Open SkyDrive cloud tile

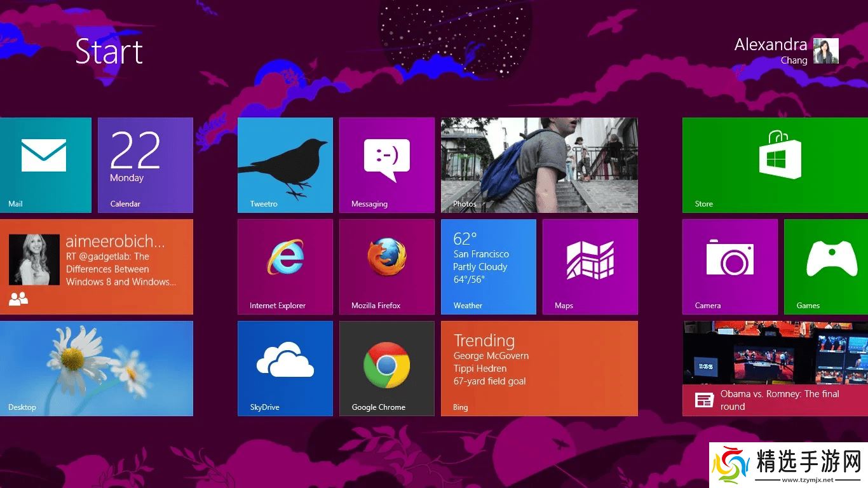[285, 368]
